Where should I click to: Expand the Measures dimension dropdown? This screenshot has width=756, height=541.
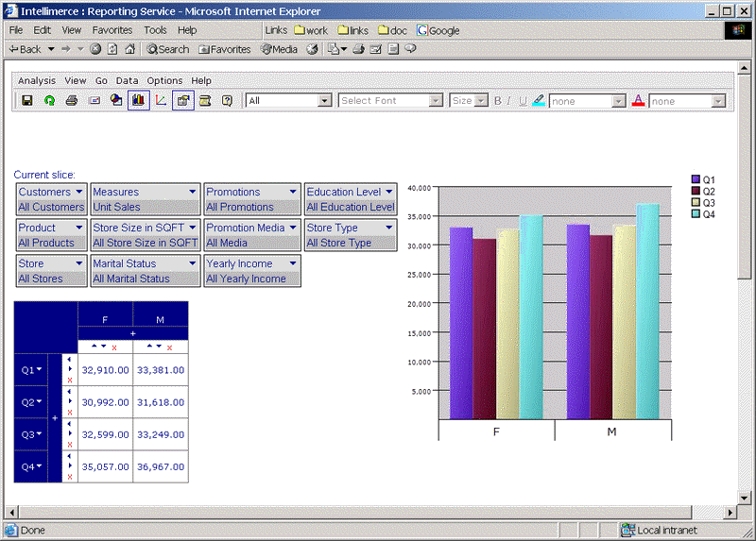click(x=193, y=192)
